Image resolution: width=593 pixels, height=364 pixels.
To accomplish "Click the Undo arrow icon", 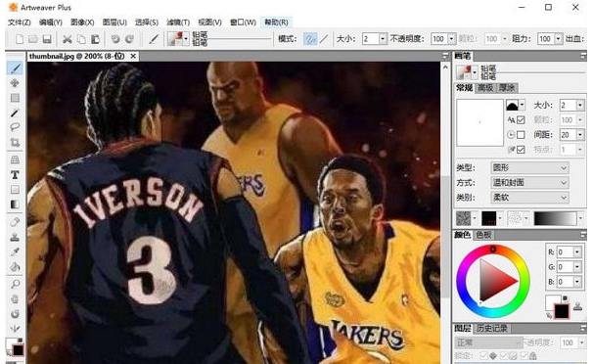I will pyautogui.click(x=115, y=39).
